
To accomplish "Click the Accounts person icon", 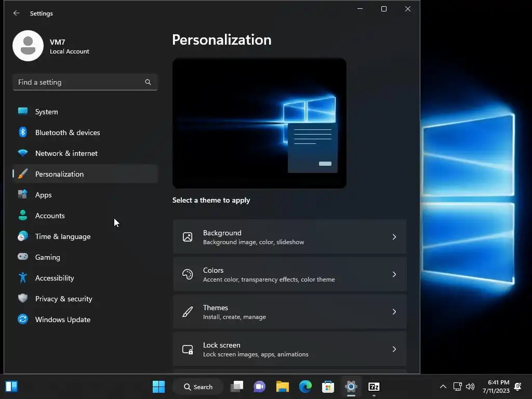I will coord(23,216).
